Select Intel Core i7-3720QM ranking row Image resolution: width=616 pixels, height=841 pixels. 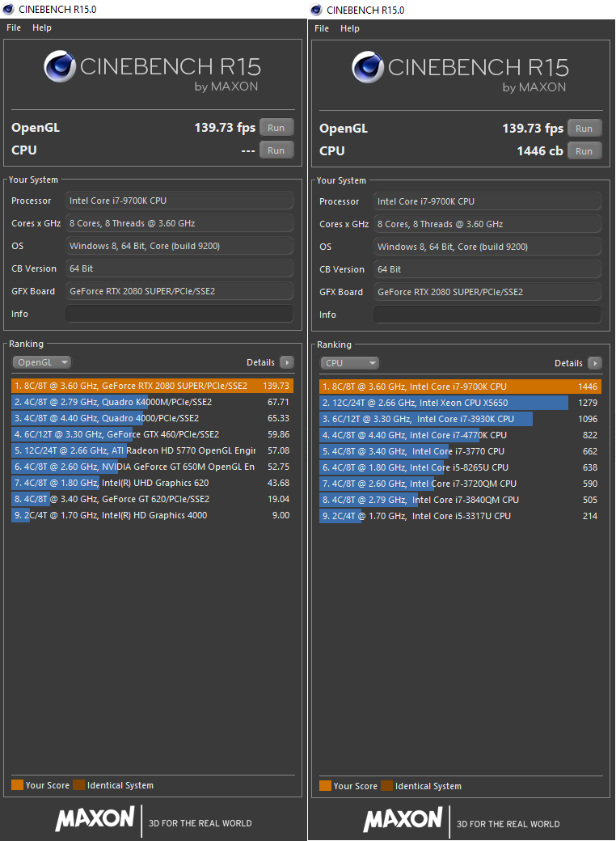tap(460, 484)
